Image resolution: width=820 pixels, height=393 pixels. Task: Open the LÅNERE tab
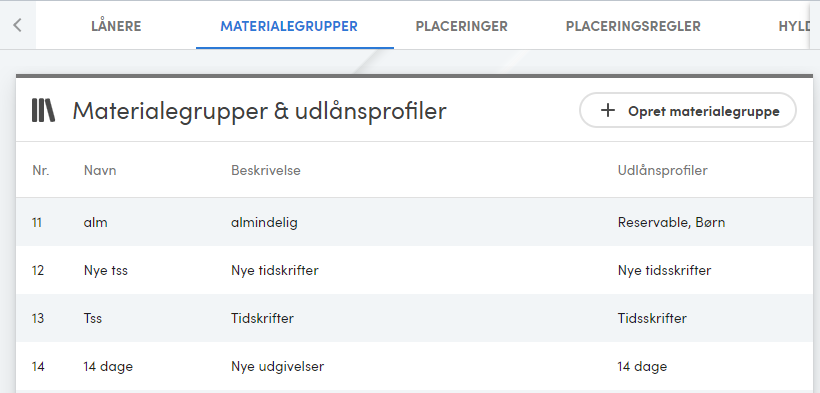(x=116, y=26)
